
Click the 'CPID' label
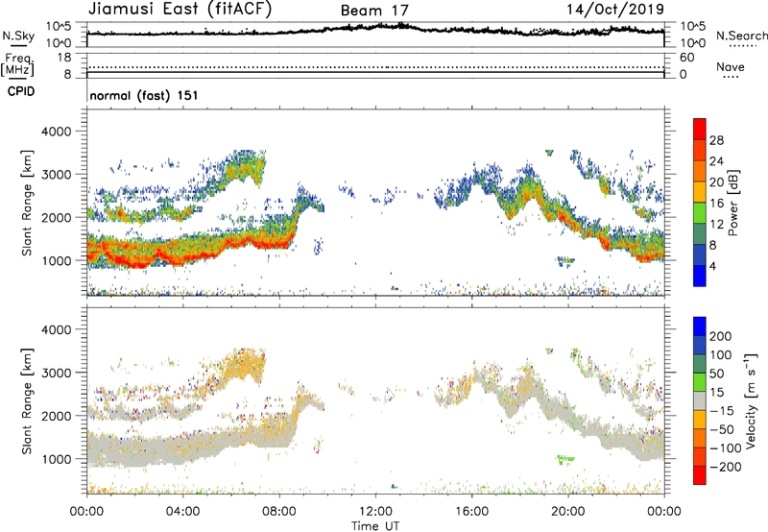pos(21,91)
